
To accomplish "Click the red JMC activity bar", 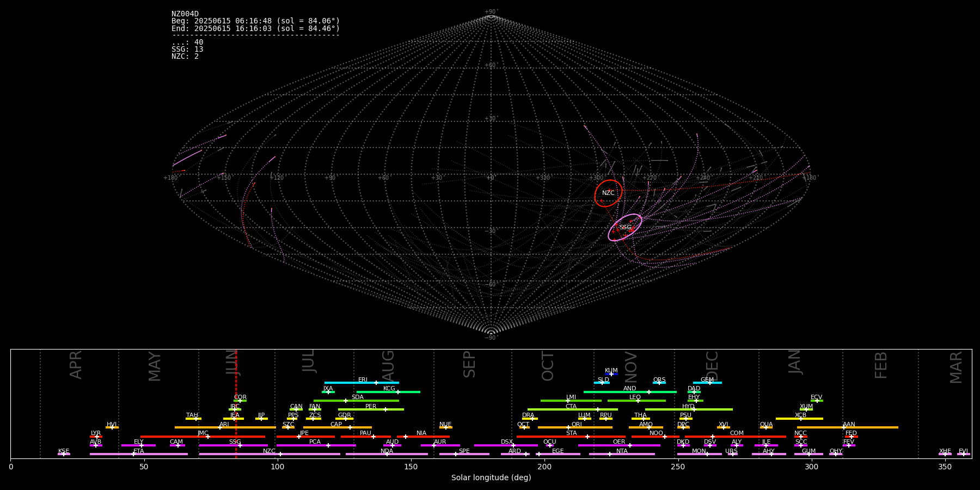I will pyautogui.click(x=203, y=437).
